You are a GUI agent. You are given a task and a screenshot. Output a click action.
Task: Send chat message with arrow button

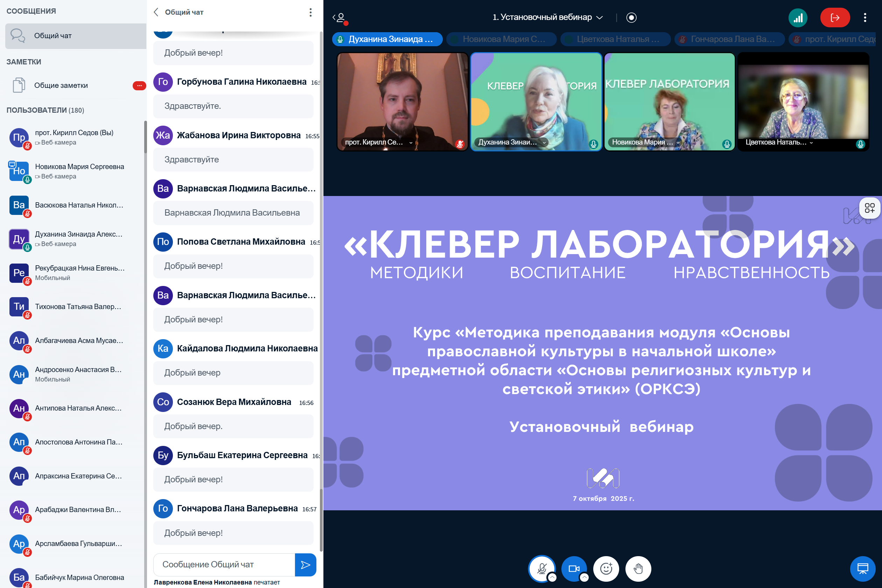(305, 564)
